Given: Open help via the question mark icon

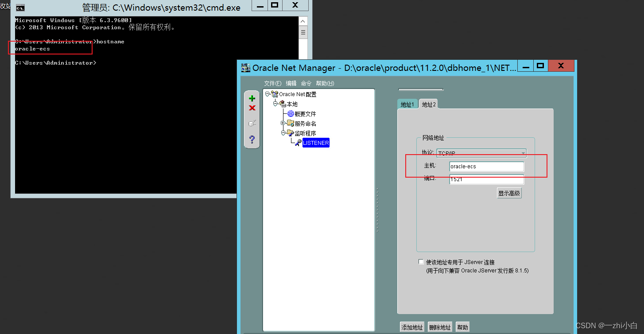Looking at the screenshot, I should pyautogui.click(x=252, y=140).
